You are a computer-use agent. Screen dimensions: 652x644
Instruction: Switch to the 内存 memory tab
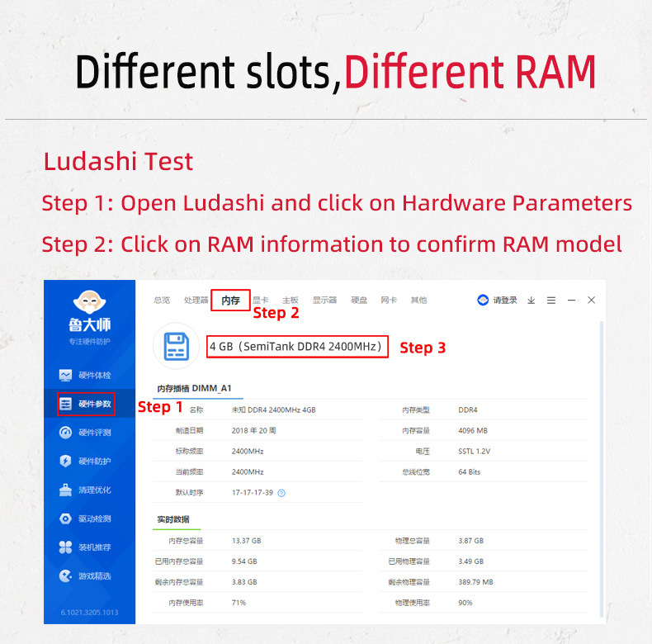pyautogui.click(x=231, y=301)
